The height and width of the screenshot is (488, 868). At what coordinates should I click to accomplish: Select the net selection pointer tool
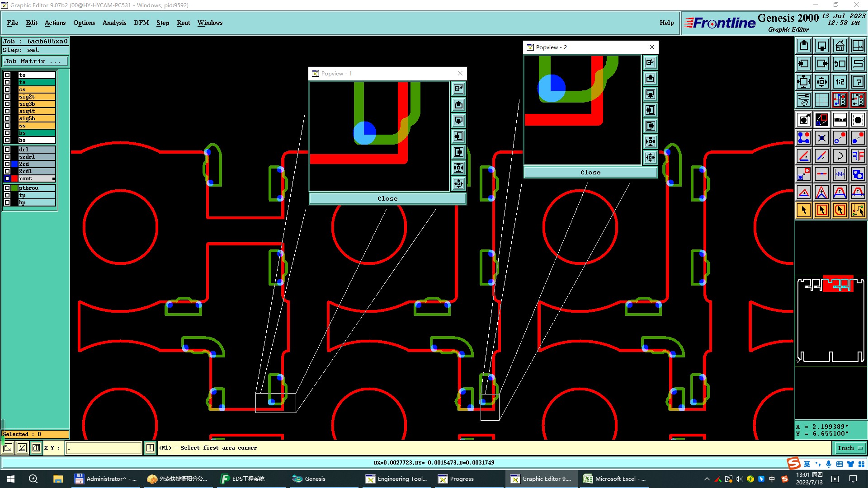tap(858, 210)
